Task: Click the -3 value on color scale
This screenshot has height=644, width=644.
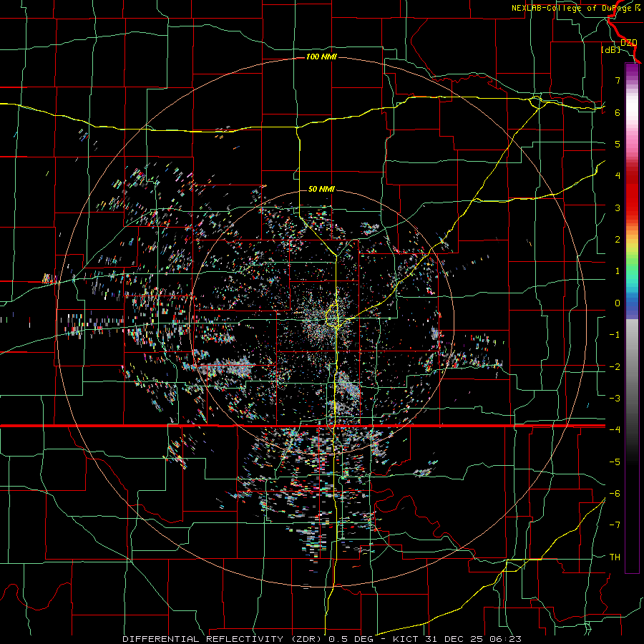Action: 615,399
